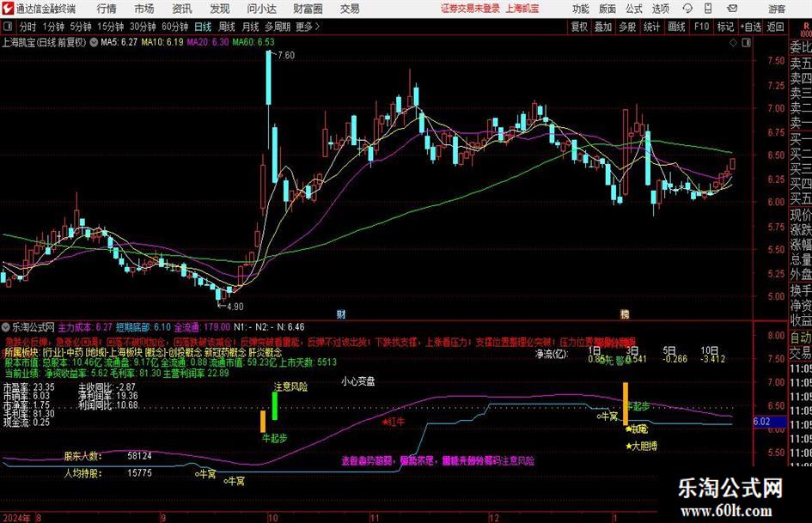Screen dimensions: 812x523
Task: Click the 短期底部: 6.10 value
Action: (143, 327)
